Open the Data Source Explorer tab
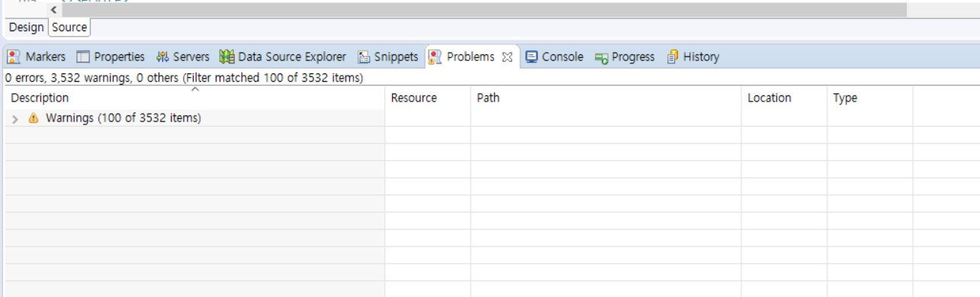Image resolution: width=980 pixels, height=297 pixels. click(283, 56)
